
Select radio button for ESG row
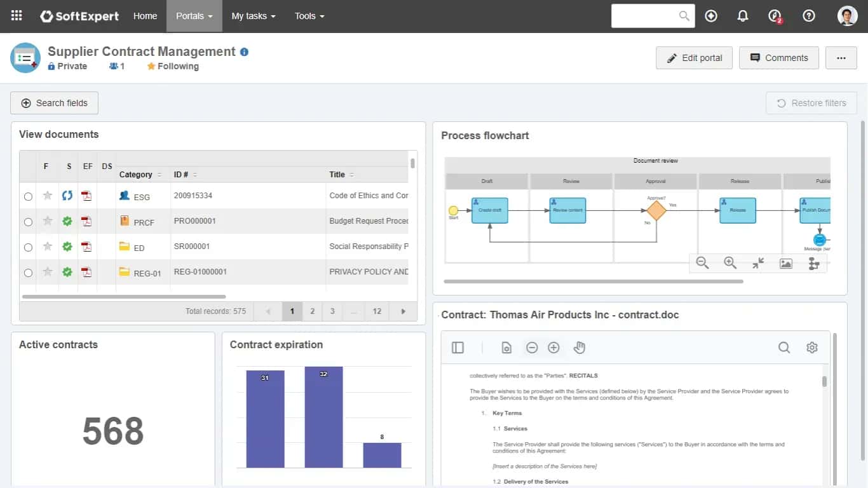(x=28, y=197)
